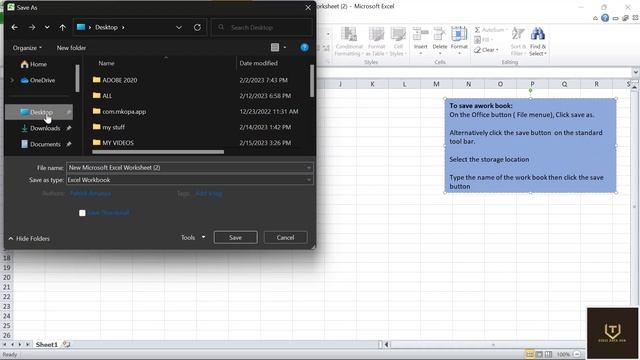
Task: Open the recent locations chevron next to forward arrow
Action: coord(47,27)
